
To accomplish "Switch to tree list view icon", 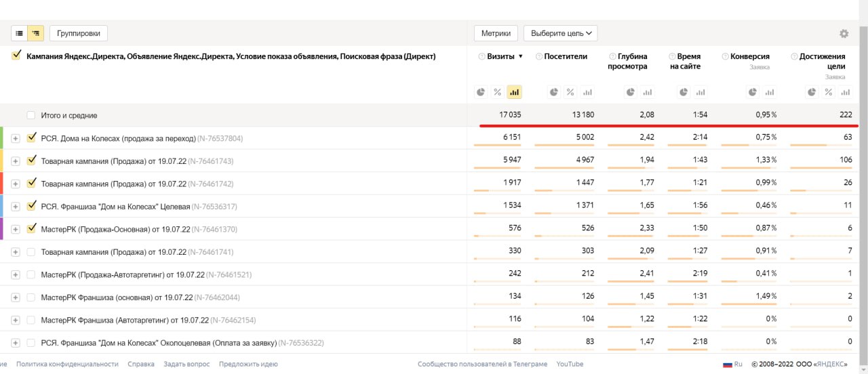I will click(35, 33).
